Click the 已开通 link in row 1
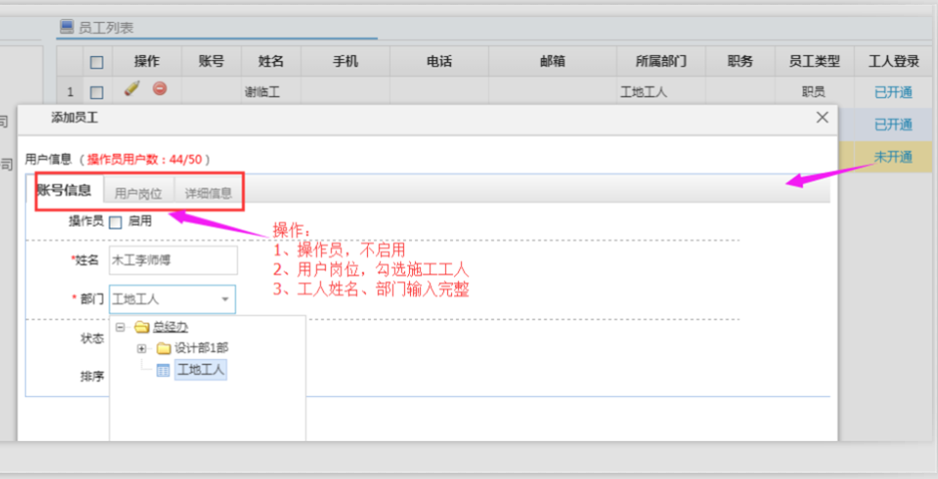Viewport: 938px width, 479px height. click(893, 92)
